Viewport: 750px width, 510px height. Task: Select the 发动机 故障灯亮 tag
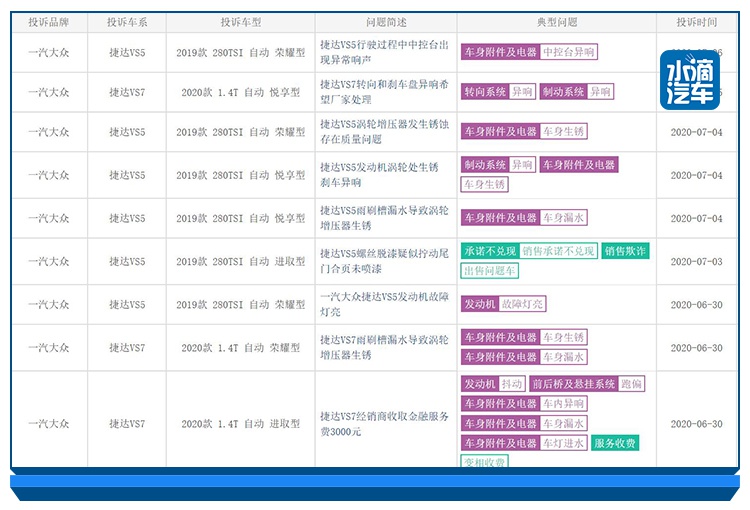[x=504, y=304]
